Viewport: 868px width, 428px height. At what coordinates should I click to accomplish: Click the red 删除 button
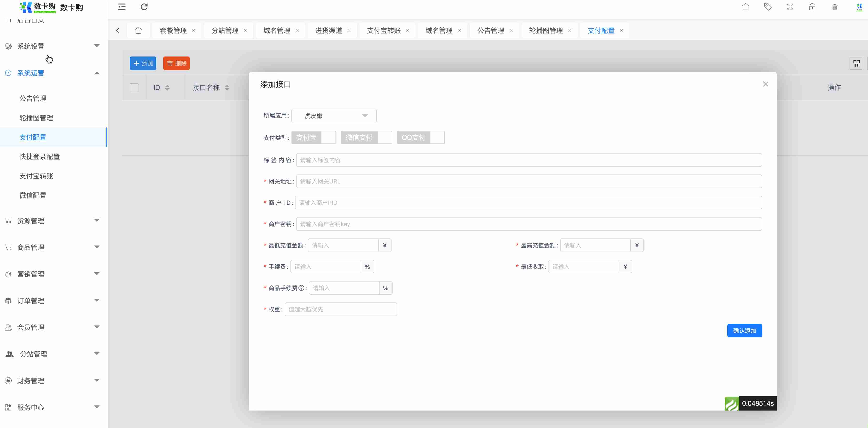176,63
